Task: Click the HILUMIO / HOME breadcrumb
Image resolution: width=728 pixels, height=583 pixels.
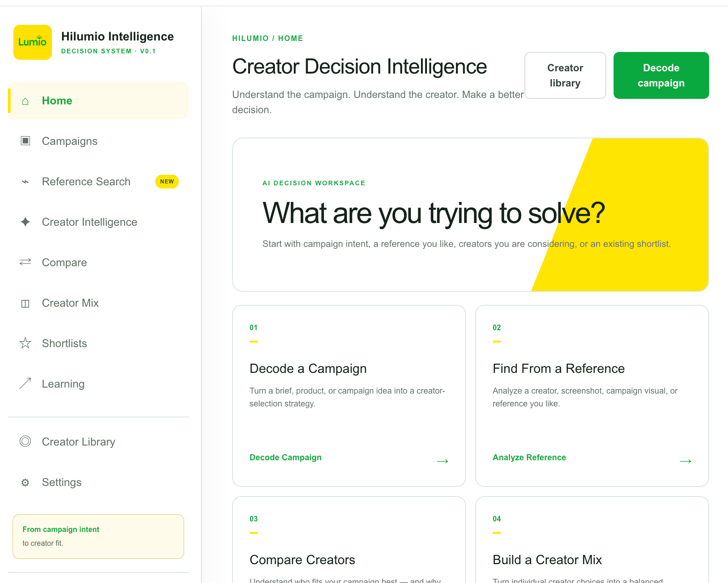Action: (x=267, y=38)
